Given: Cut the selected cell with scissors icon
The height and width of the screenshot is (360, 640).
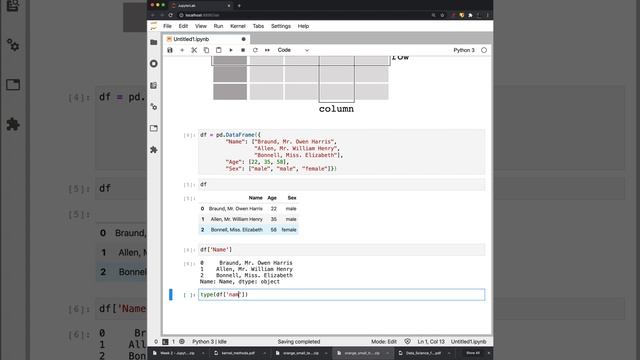Looking at the screenshot, I should [x=194, y=50].
